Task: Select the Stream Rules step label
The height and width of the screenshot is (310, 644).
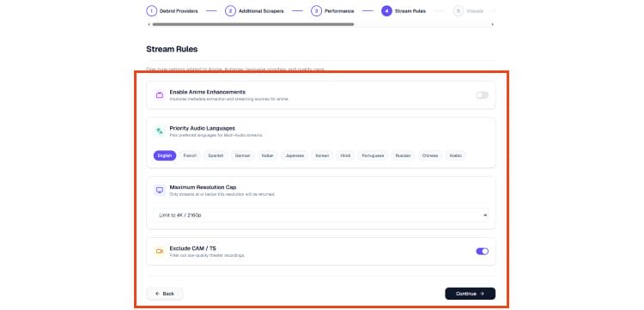Action: pyautogui.click(x=410, y=11)
